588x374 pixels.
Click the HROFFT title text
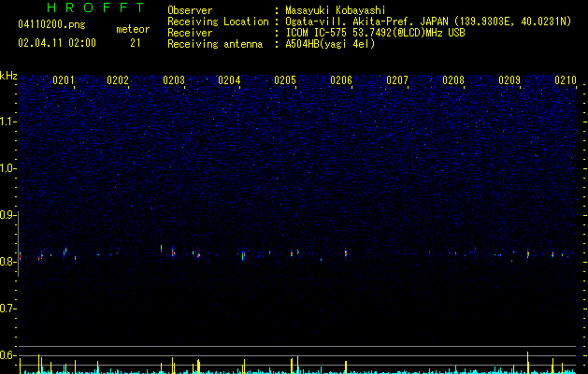96,7
